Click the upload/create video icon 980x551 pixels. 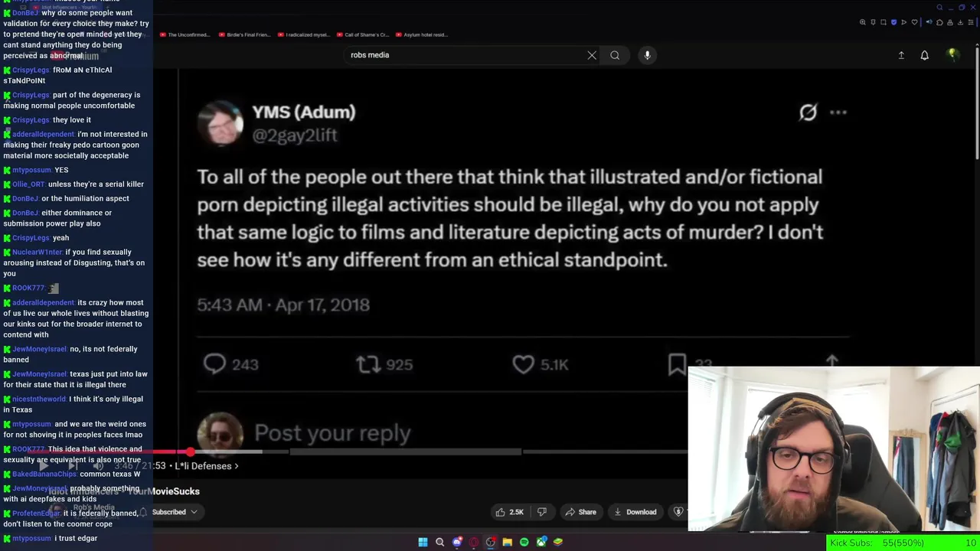(901, 55)
